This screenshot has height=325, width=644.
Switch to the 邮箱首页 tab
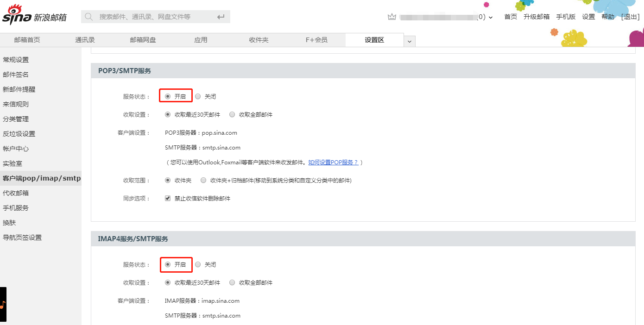click(27, 40)
